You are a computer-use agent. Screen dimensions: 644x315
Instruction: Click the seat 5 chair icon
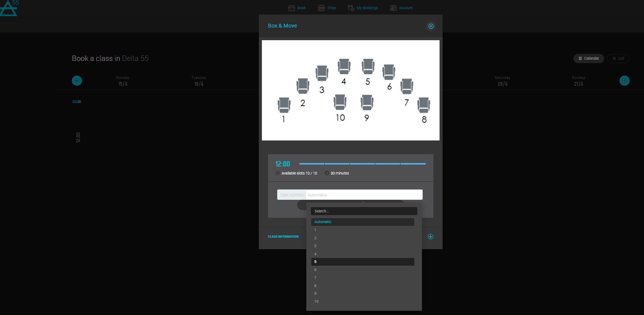(368, 67)
